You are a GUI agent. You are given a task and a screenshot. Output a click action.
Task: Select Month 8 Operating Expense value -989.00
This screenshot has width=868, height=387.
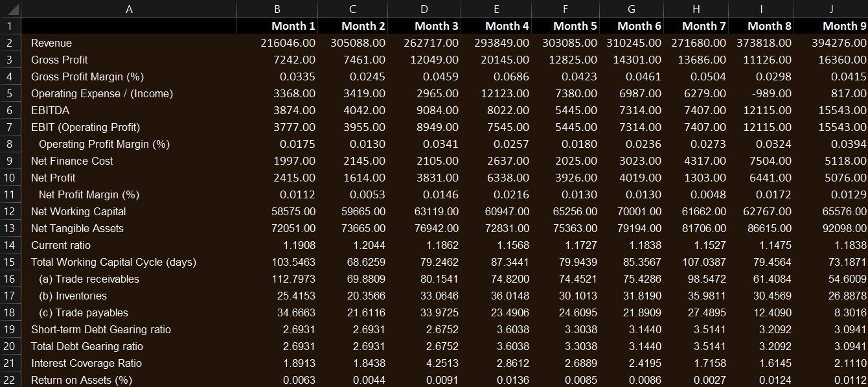pyautogui.click(x=772, y=93)
